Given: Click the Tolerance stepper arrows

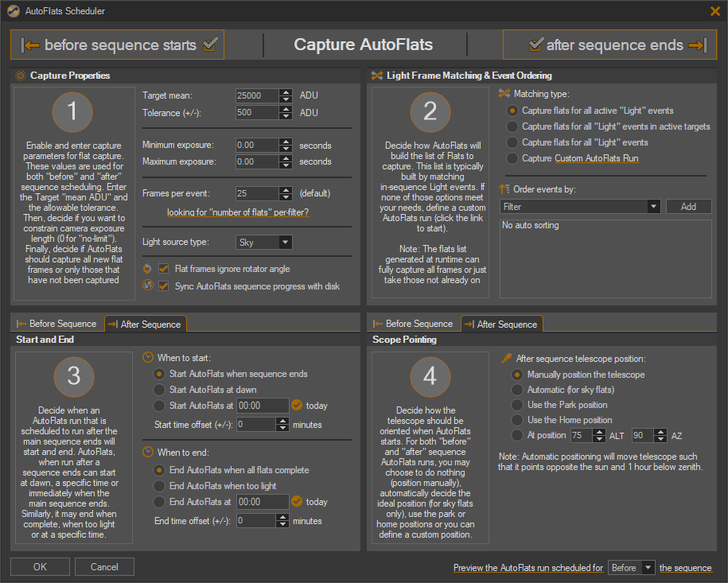Looking at the screenshot, I should pyautogui.click(x=286, y=113).
